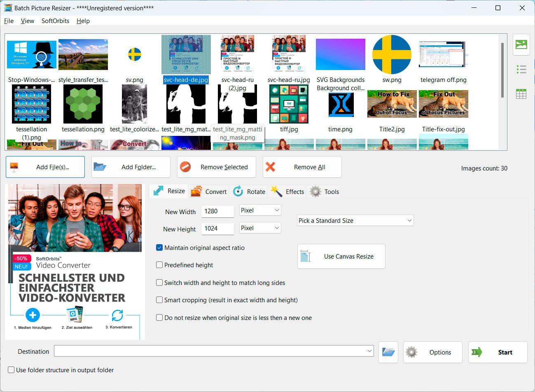This screenshot has width=535, height=392.
Task: Enable Switch width and height option
Action: (159, 282)
